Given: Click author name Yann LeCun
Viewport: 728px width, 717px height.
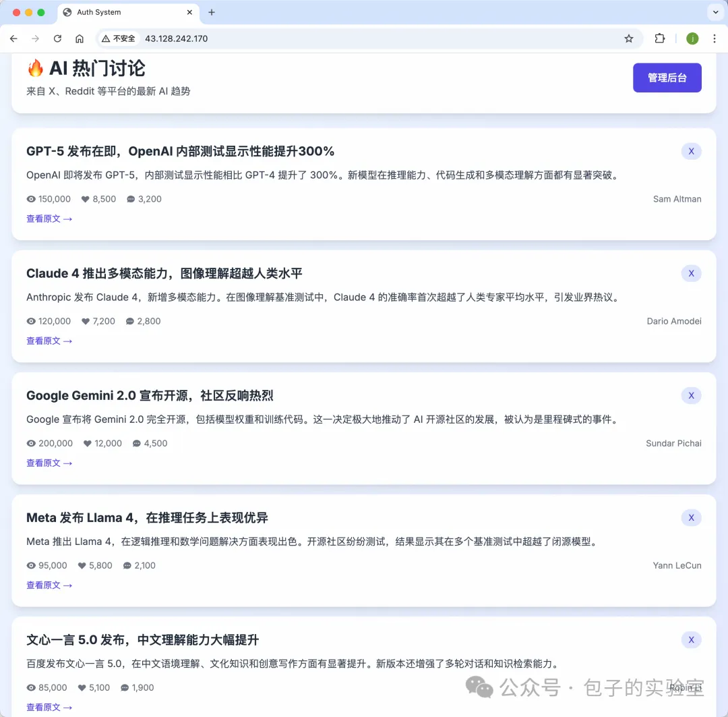Looking at the screenshot, I should pos(677,566).
